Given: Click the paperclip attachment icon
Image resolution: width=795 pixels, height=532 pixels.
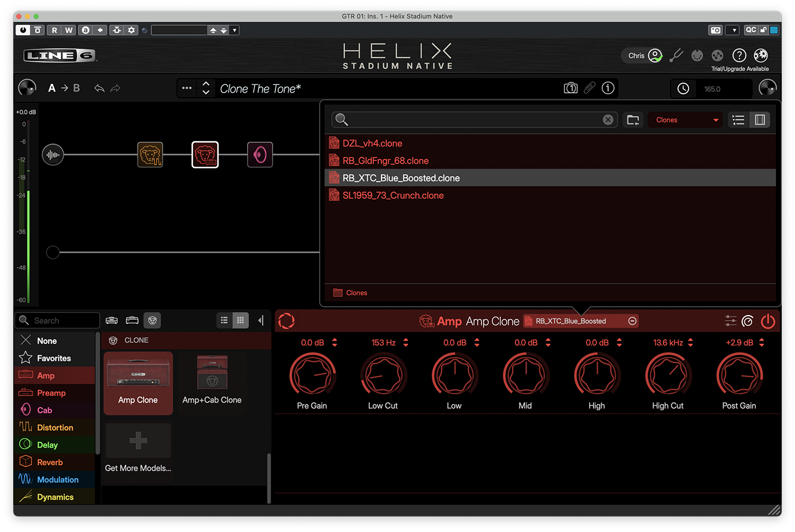Looking at the screenshot, I should tap(590, 88).
